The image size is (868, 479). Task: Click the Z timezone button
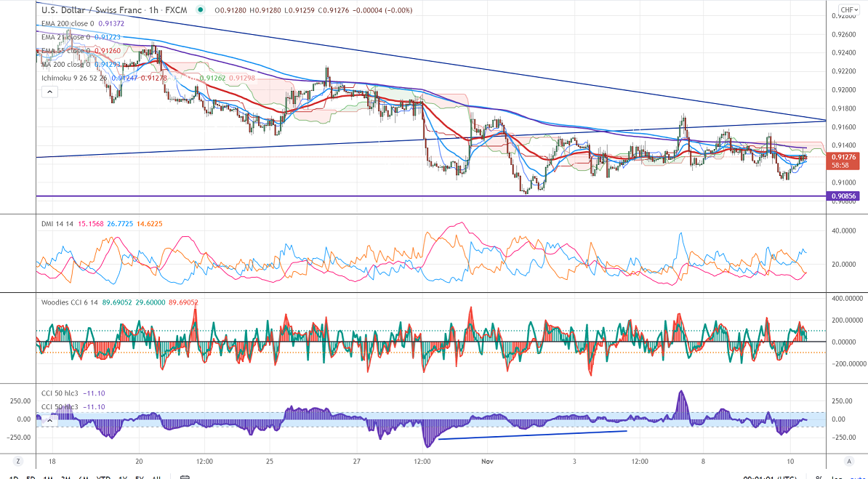(x=18, y=461)
